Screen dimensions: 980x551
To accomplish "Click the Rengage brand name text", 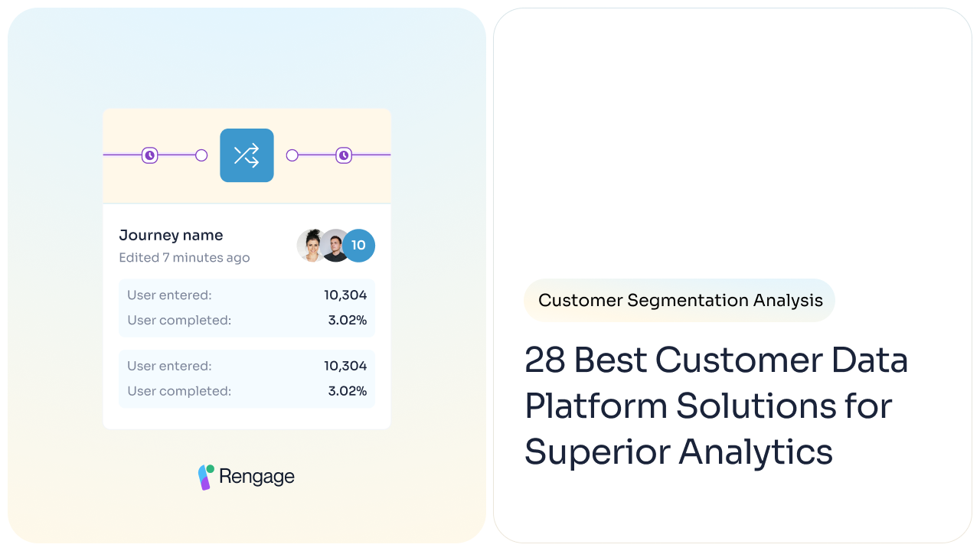I will tap(256, 476).
